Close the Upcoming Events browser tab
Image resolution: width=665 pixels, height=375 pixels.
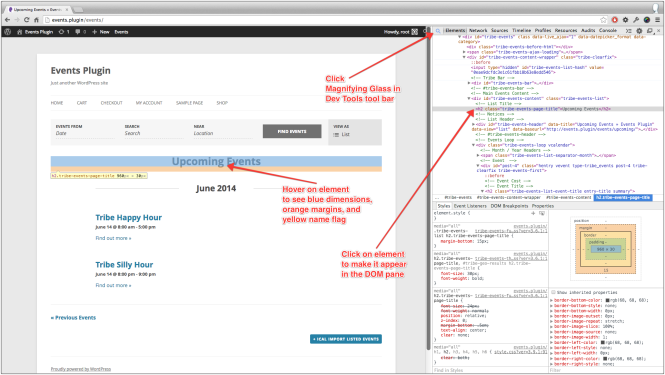click(67, 9)
